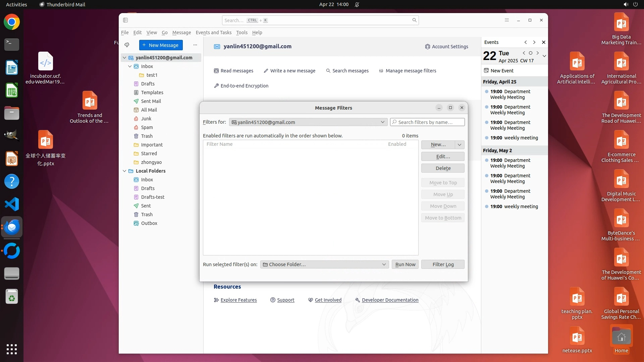Viewport: 644px width, 362px height.
Task: Open the folder pane options ellipsis
Action: [x=195, y=45]
